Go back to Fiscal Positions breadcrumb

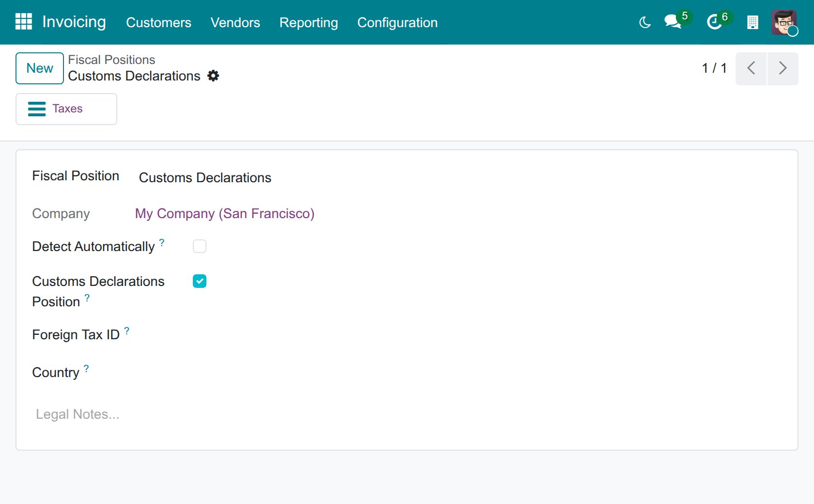tap(111, 60)
